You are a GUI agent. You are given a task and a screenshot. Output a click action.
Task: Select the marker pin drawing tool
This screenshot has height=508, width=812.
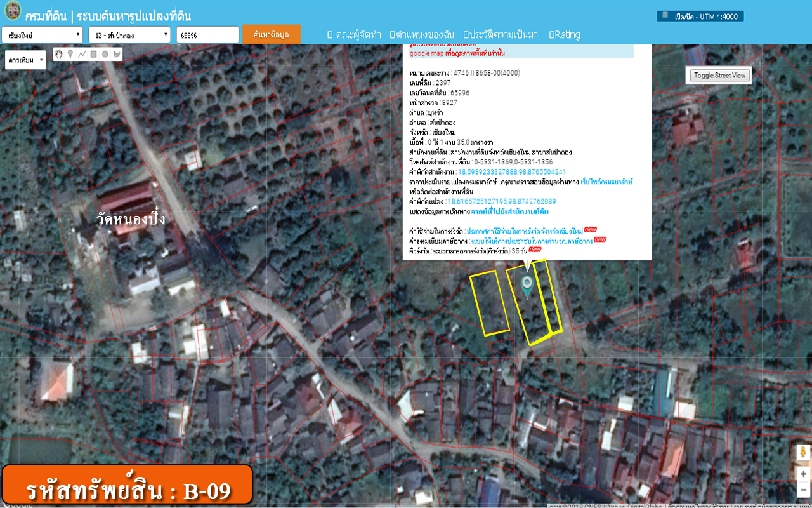pos(70,55)
